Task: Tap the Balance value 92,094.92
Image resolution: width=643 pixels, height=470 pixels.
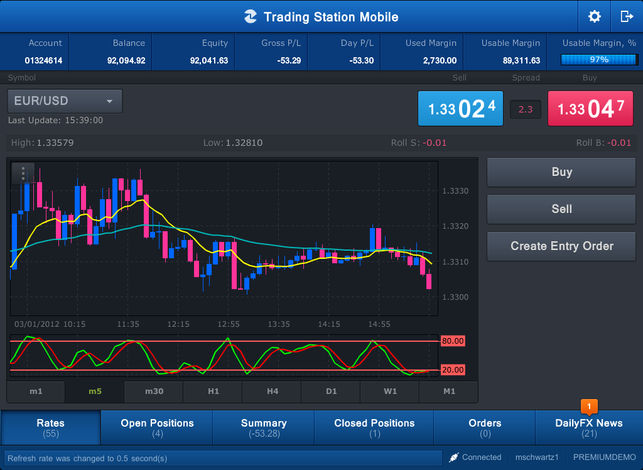Action: click(126, 61)
